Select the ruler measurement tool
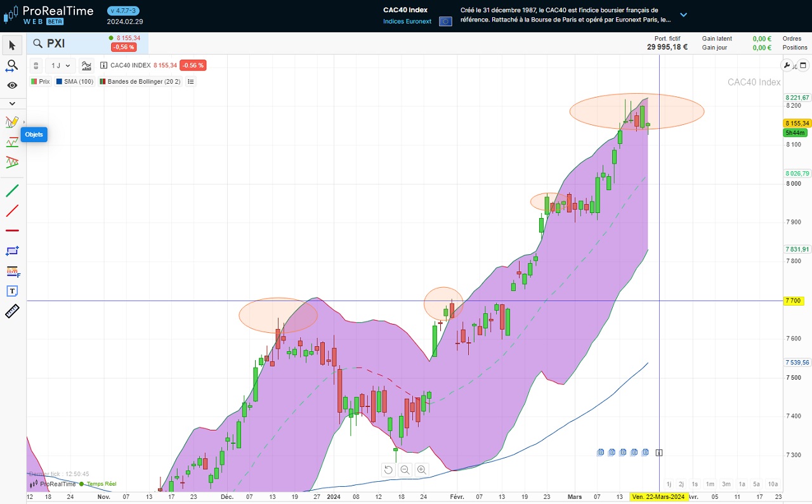Viewport: 812px width, 504px height. (12, 311)
